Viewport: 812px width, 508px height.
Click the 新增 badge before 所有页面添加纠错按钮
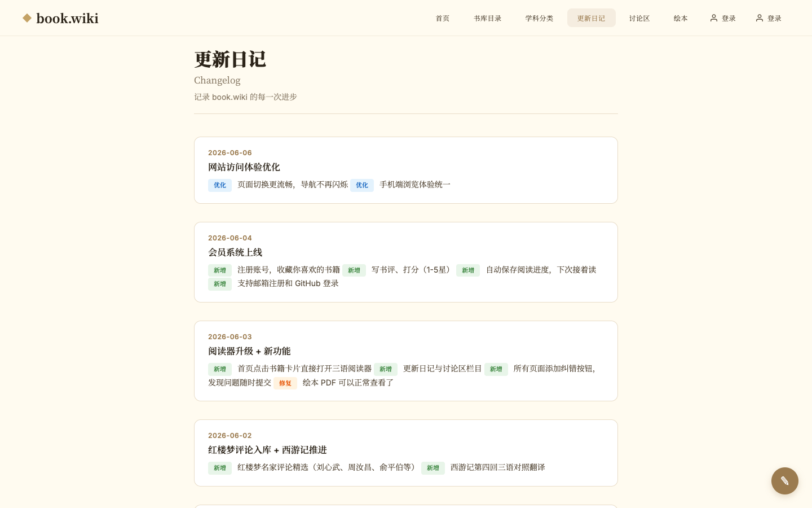click(496, 369)
